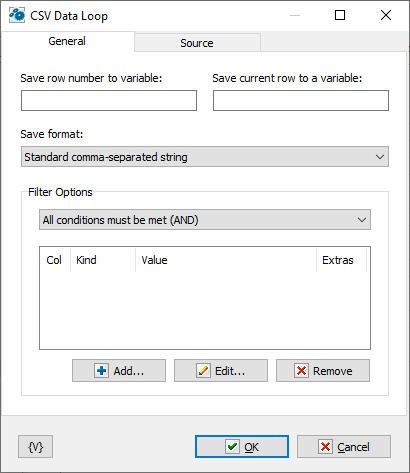Open the Save format dropdown
The image size is (410, 473).
205,157
